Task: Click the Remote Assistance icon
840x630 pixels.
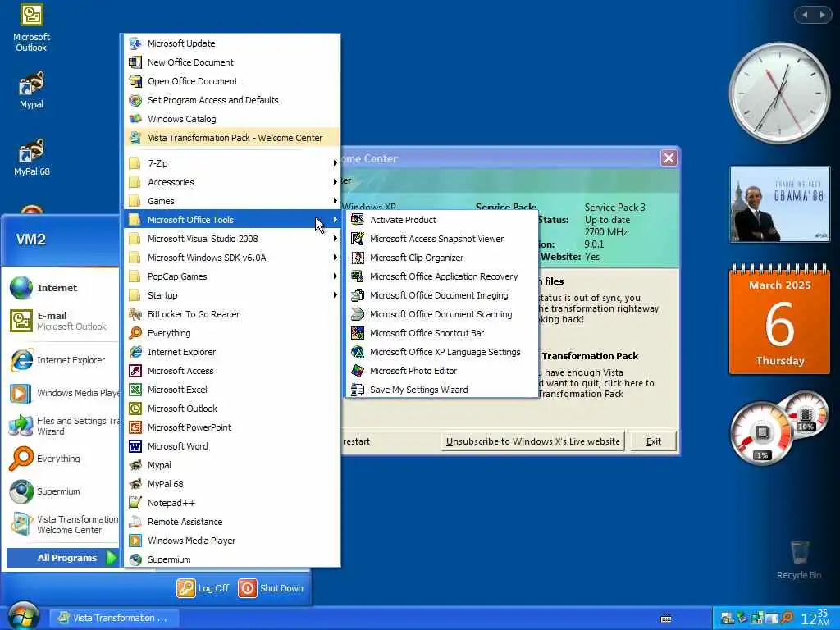Action: point(135,521)
